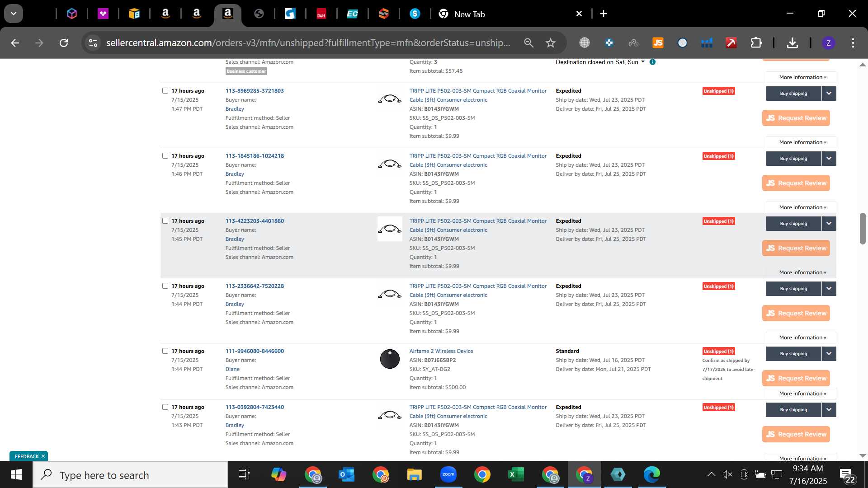Image resolution: width=868 pixels, height=488 pixels.
Task: Close the New Tab tab
Action: click(x=579, y=14)
